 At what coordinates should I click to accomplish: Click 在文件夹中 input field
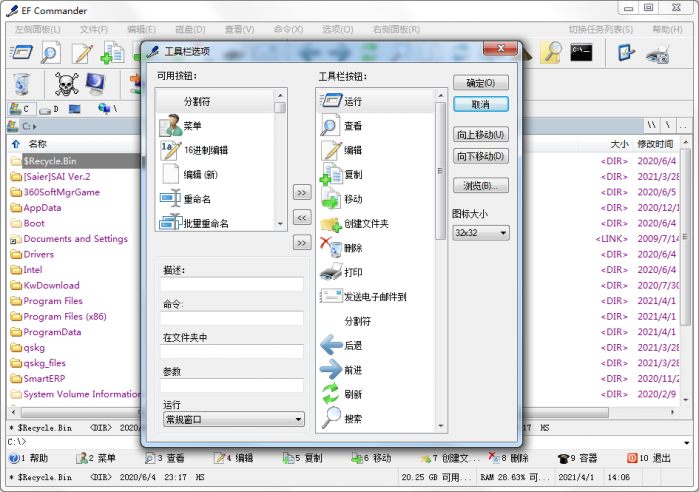point(232,351)
